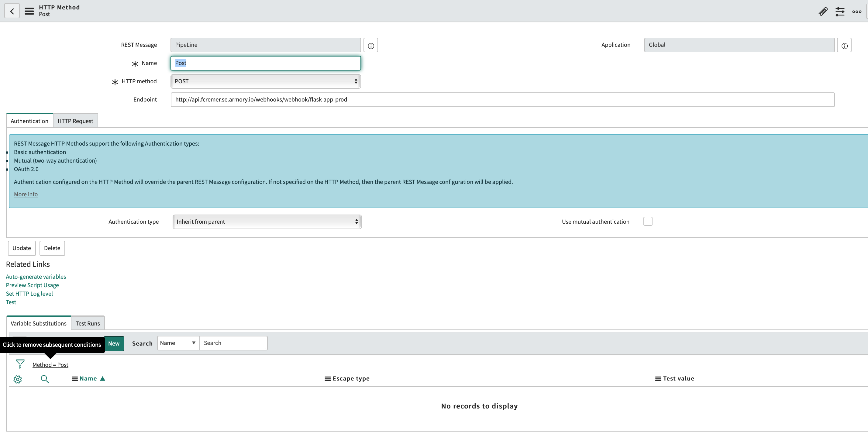Viewport: 868px width, 434px height.
Task: Click the back arrow icon
Action: pos(12,11)
